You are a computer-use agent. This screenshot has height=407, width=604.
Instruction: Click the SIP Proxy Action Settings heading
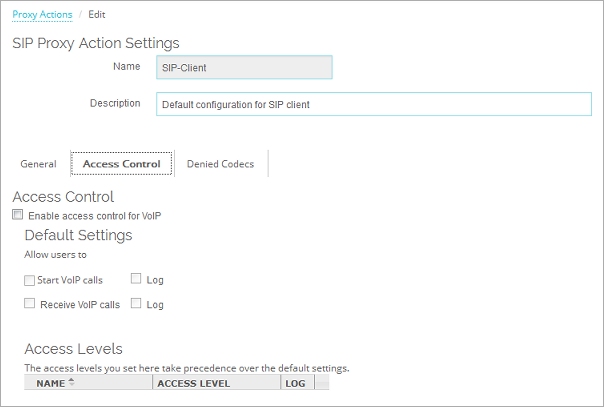95,43
